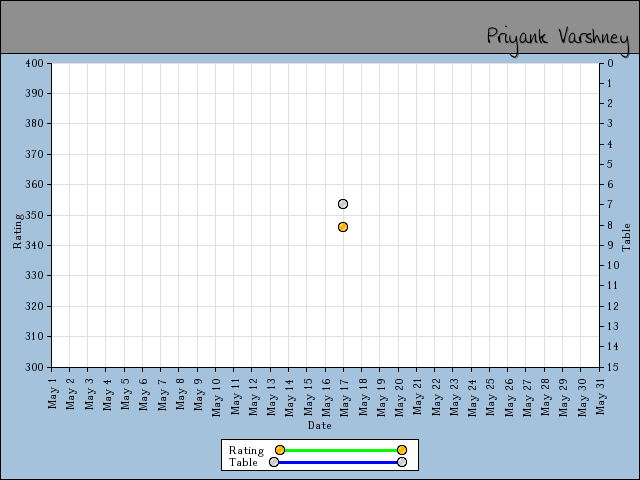The height and width of the screenshot is (480, 640).
Task: Click the left Rating axis title
Action: click(17, 230)
